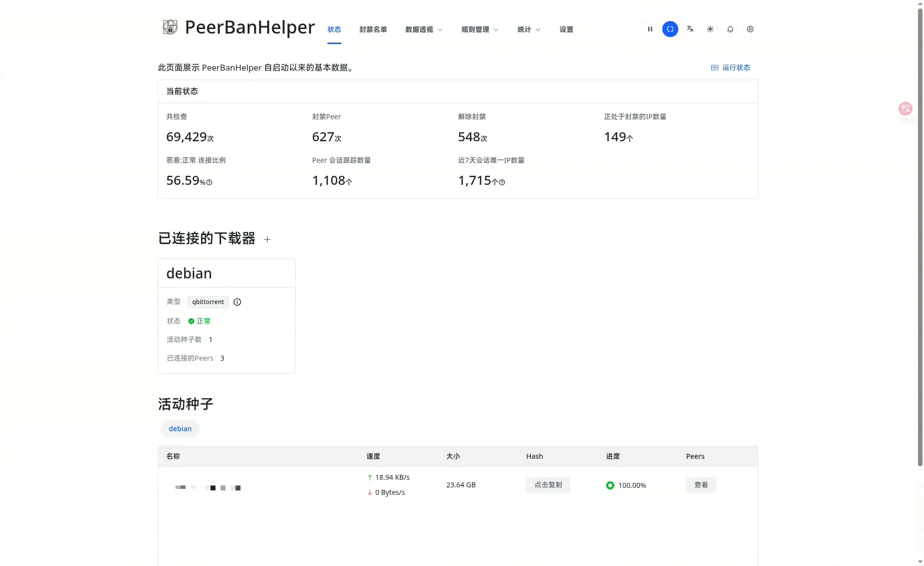Image resolution: width=924 pixels, height=566 pixels.
Task: Open the language translation icon
Action: click(690, 29)
